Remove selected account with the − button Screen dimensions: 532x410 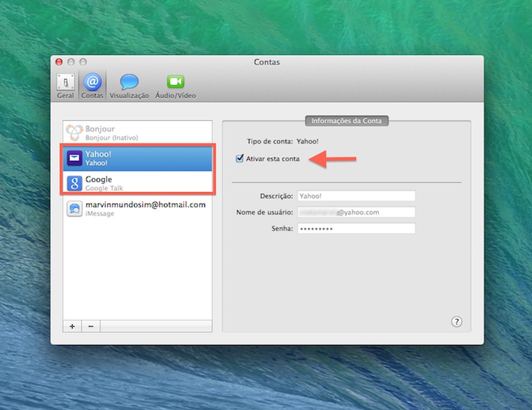click(x=90, y=326)
